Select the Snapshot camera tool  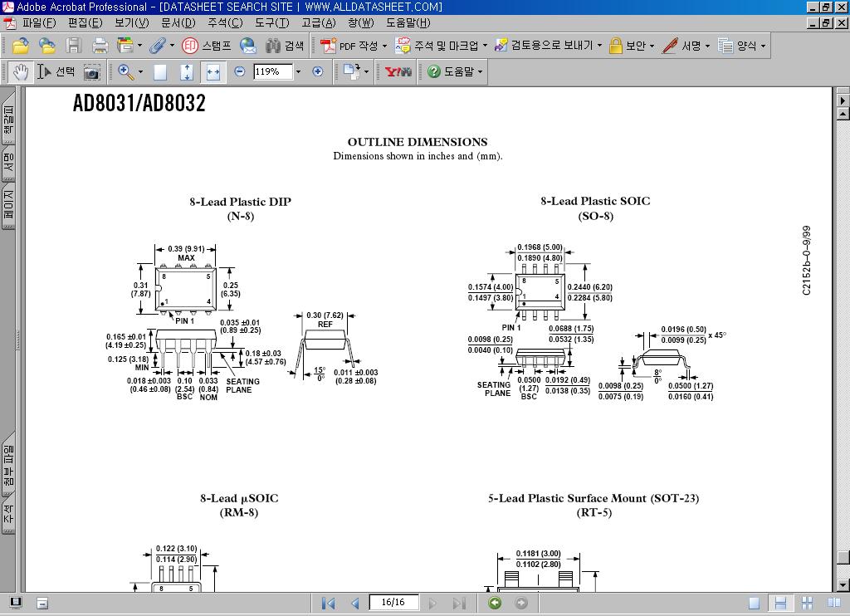91,71
